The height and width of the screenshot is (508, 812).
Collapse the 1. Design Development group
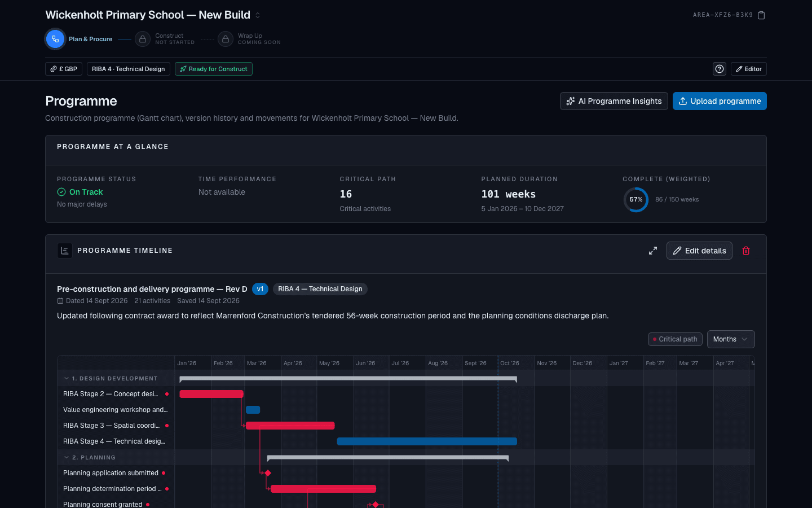pos(67,378)
